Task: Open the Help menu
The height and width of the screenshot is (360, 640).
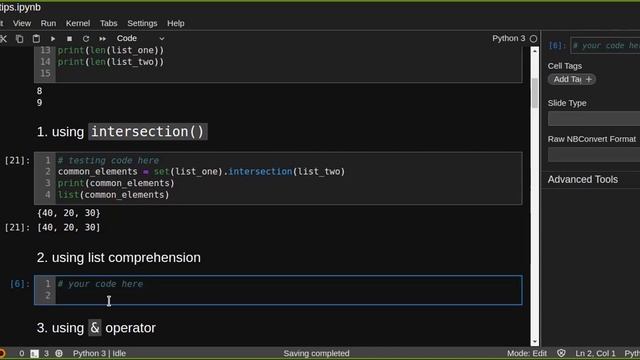Action: click(x=176, y=23)
